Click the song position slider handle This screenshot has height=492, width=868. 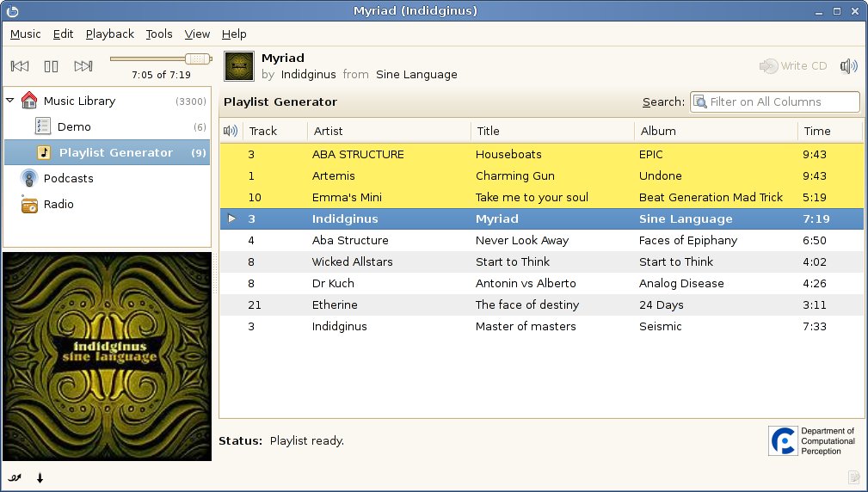coord(198,58)
